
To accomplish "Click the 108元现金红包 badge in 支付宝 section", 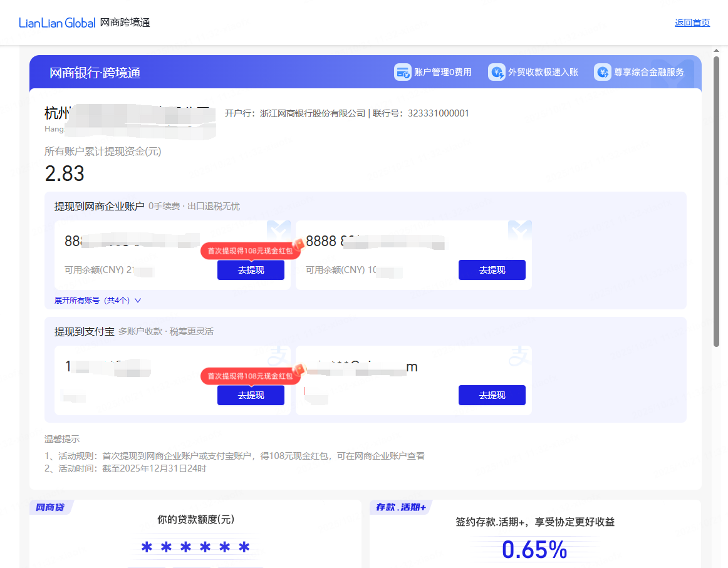I will (251, 376).
